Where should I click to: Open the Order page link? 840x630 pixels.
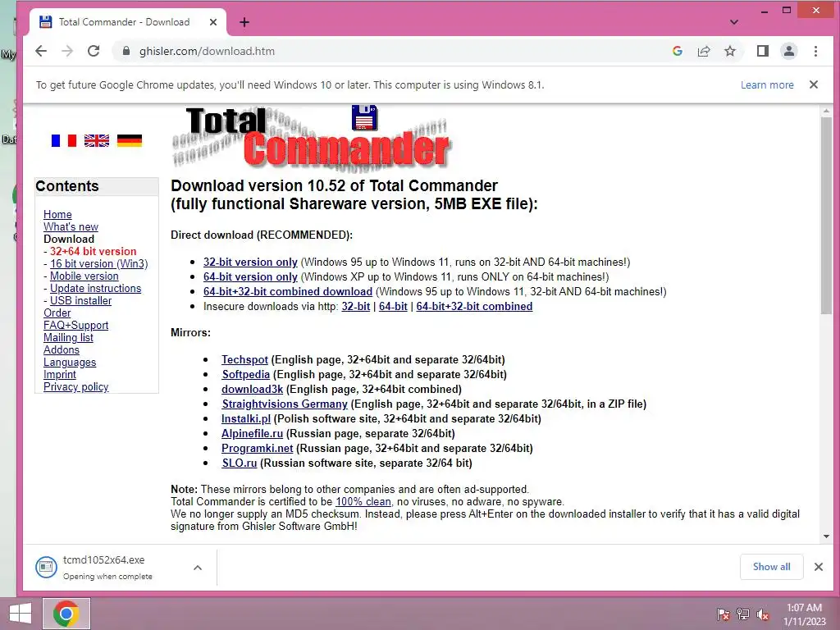[57, 313]
